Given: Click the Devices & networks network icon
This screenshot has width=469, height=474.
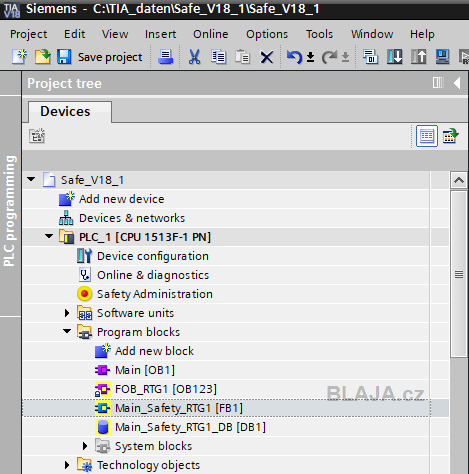Looking at the screenshot, I should pos(66,218).
